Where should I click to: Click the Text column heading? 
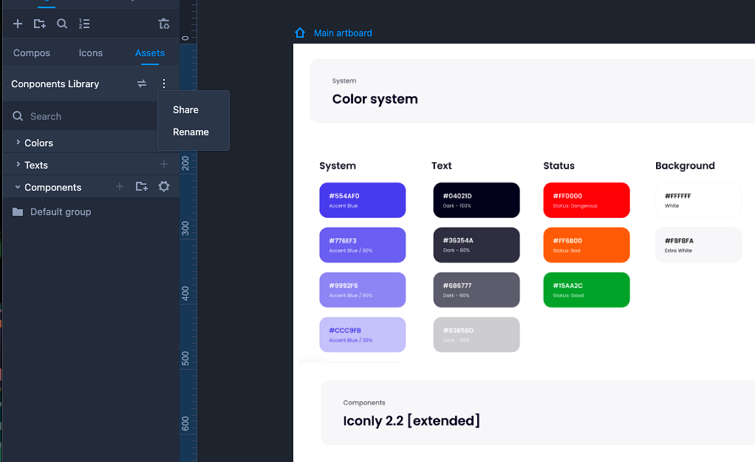[x=442, y=166]
